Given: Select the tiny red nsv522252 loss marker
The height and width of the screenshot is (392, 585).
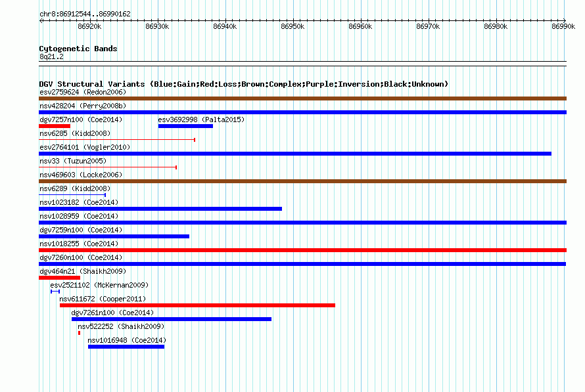Looking at the screenshot, I should click(x=79, y=333).
